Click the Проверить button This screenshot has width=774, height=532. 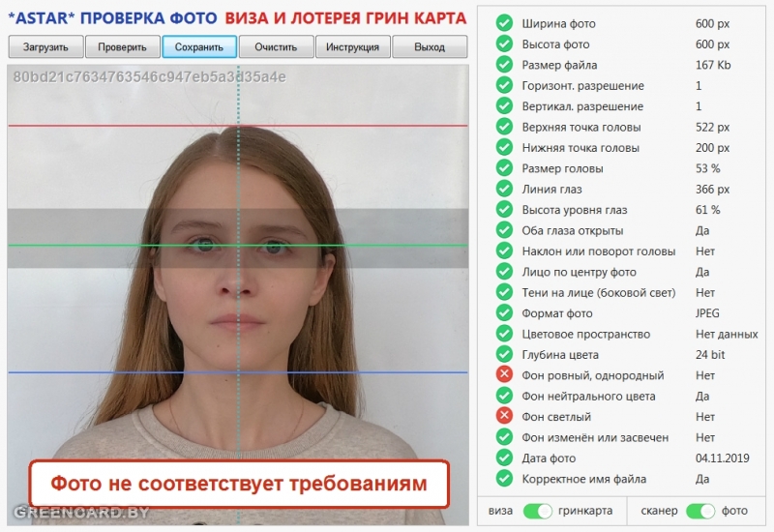tap(123, 46)
